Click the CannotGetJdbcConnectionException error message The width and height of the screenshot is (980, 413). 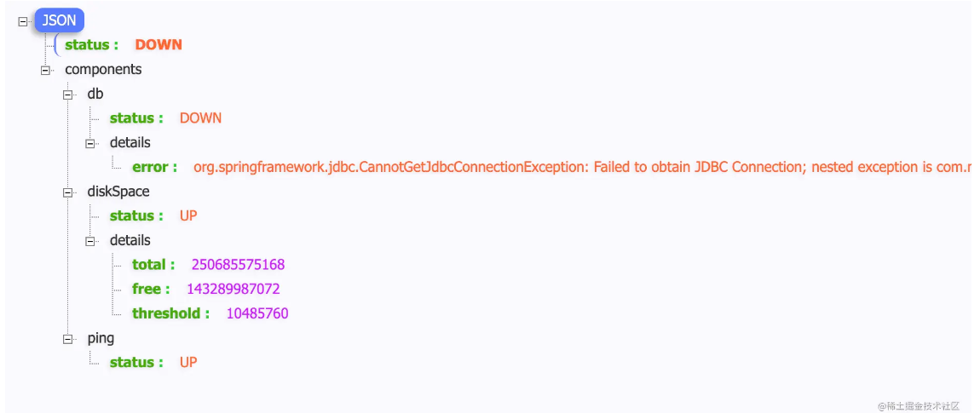pos(582,167)
